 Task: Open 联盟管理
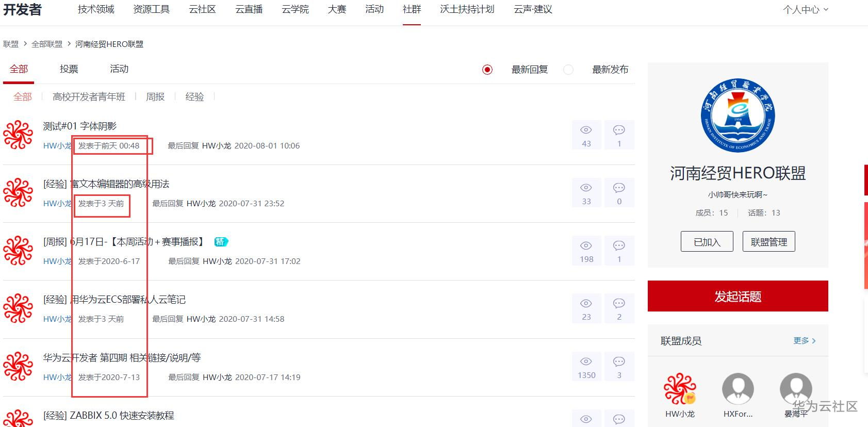768,241
